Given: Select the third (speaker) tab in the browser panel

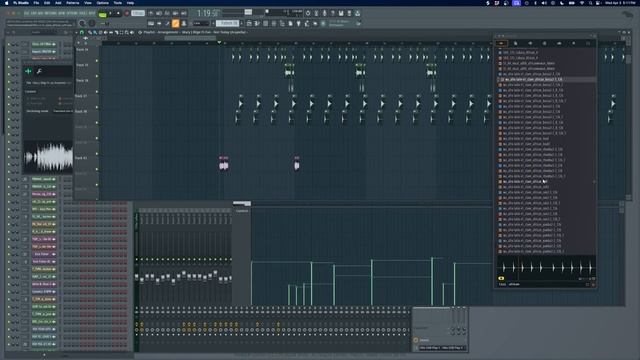Looking at the screenshot, I should click(530, 43).
